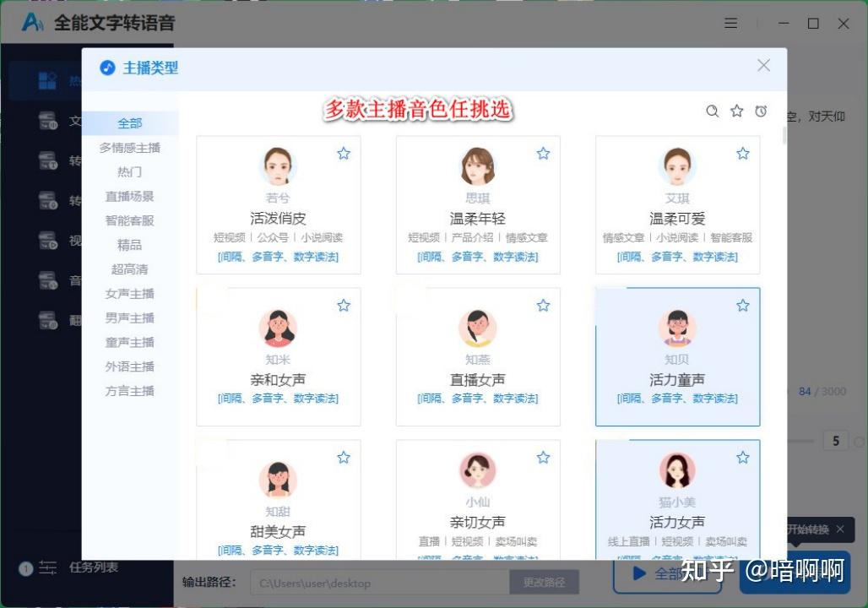868x608 pixels.
Task: Click 温柔年轻 voice style label
Action: click(477, 218)
